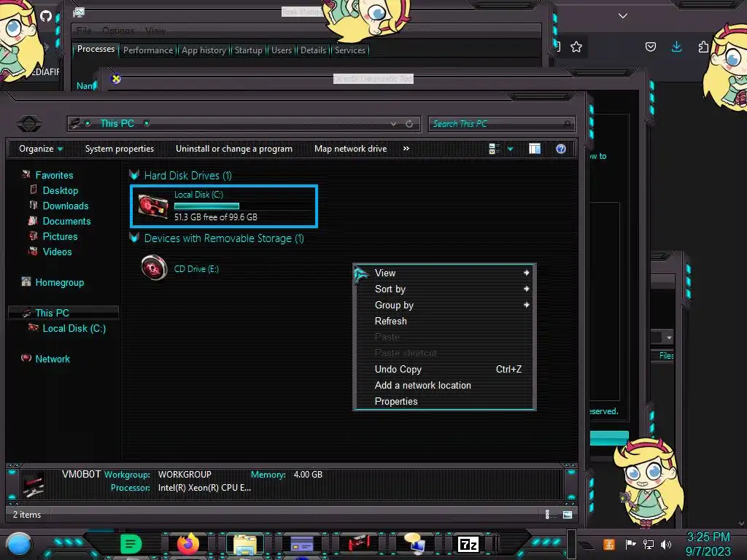Open Pictures in the navigation pane
747x560 pixels.
pyautogui.click(x=60, y=236)
